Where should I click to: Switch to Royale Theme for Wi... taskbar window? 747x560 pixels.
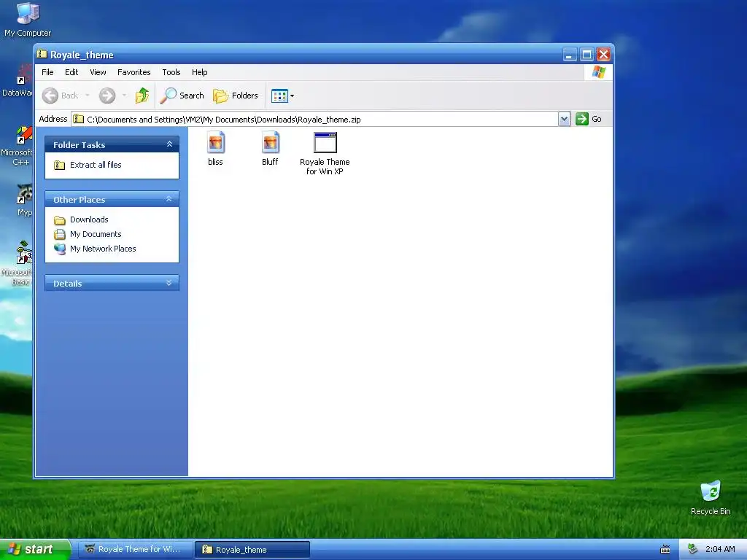(135, 550)
